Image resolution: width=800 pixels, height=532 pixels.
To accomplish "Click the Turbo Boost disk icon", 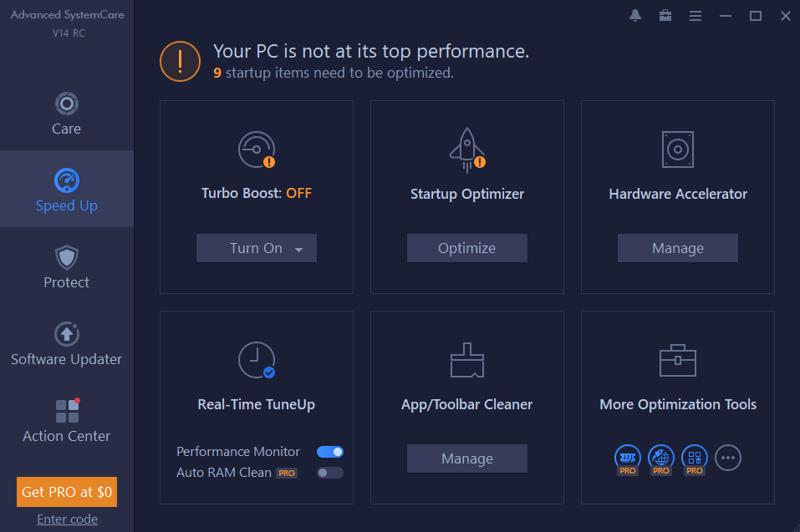I will click(x=257, y=149).
